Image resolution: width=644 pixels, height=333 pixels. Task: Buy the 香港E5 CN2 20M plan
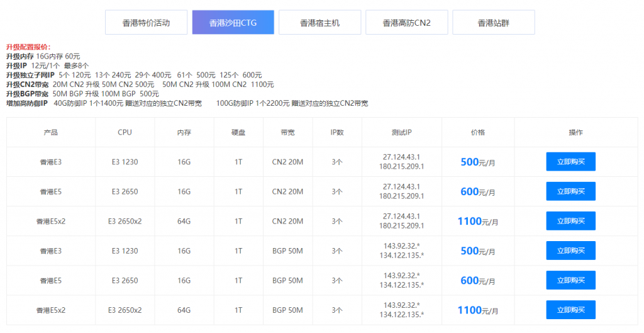[x=570, y=191]
